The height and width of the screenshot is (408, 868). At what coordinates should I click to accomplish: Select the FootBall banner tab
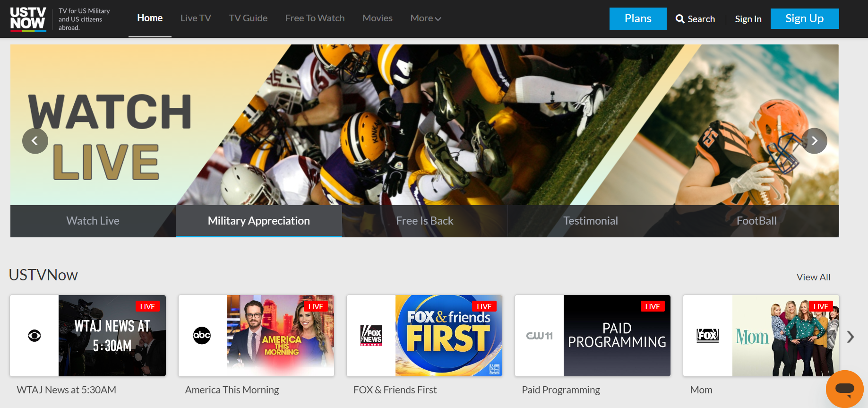point(756,221)
